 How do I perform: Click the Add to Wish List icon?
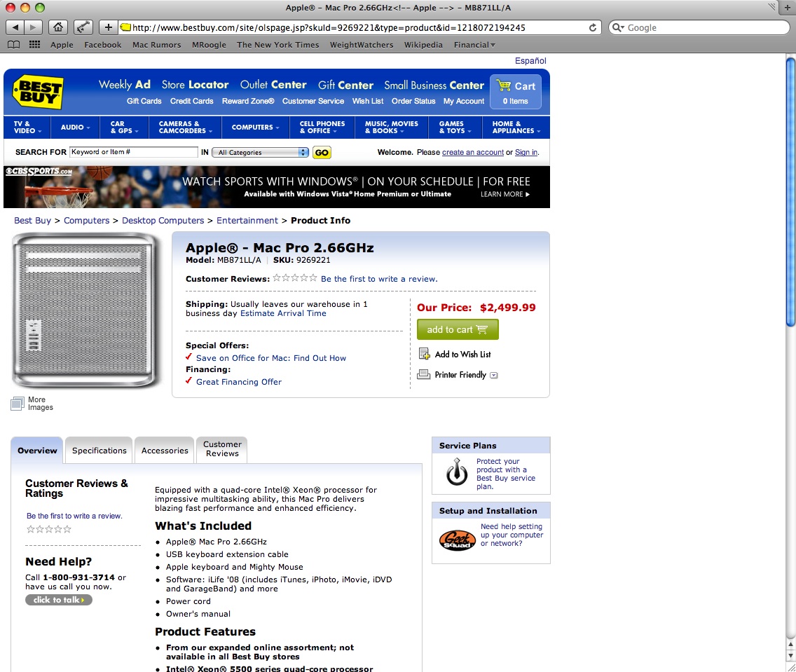(x=425, y=354)
